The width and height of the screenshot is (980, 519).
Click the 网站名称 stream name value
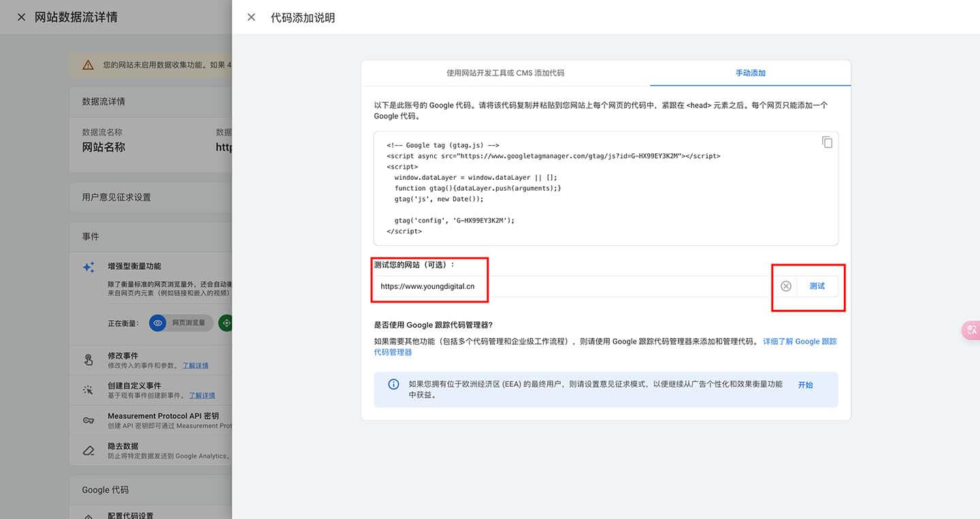103,147
